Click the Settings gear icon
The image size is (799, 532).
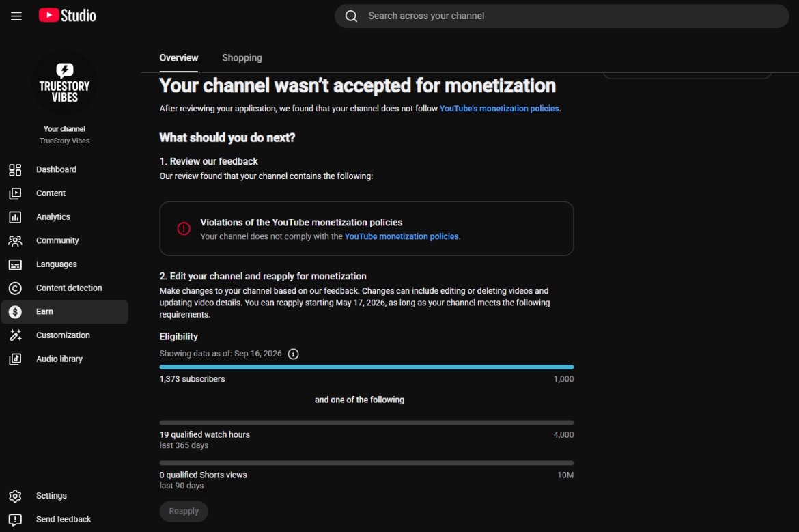coord(15,496)
